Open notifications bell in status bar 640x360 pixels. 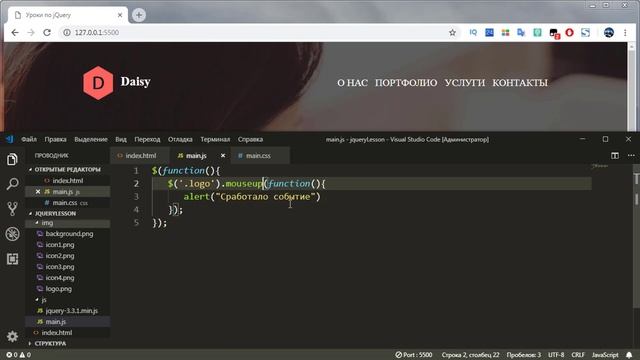pos(629,355)
